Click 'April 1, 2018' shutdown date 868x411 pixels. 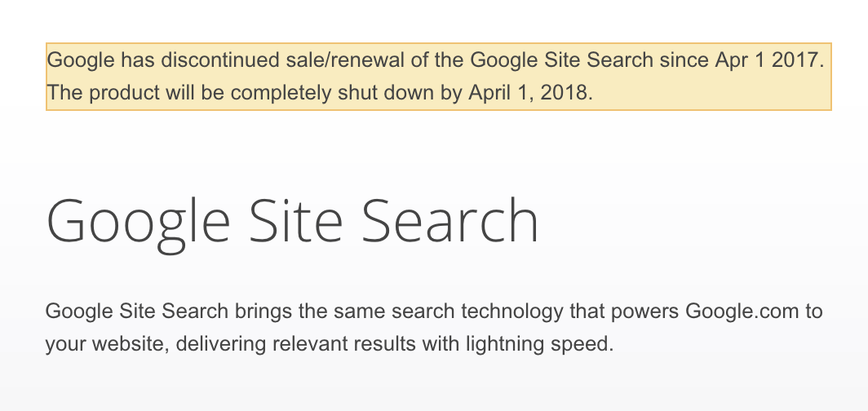pyautogui.click(x=528, y=92)
